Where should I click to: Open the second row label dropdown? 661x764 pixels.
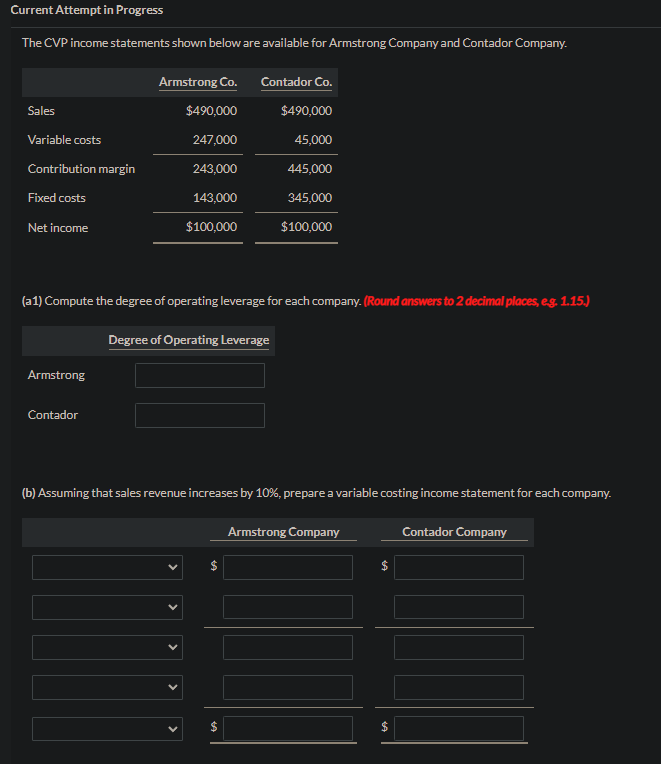[107, 607]
